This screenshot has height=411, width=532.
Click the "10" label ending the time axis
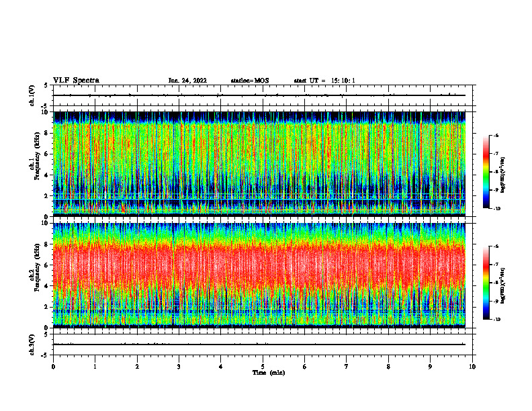tap(472, 367)
